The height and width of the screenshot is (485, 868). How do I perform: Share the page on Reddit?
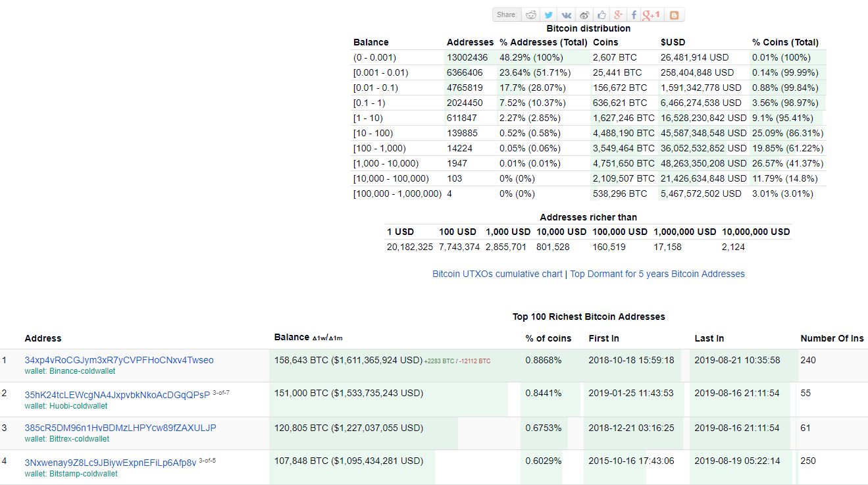[531, 15]
